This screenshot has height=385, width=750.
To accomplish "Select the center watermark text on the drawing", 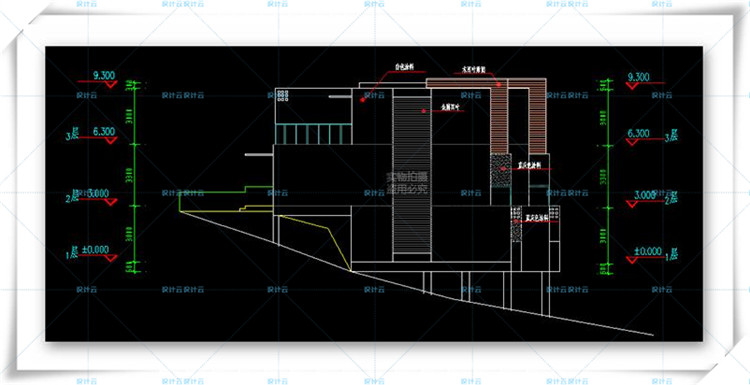I will click(407, 182).
